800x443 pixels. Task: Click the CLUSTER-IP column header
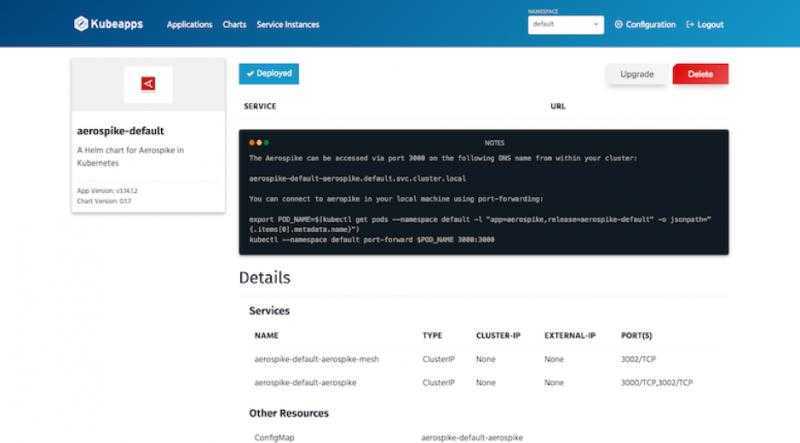pos(498,335)
